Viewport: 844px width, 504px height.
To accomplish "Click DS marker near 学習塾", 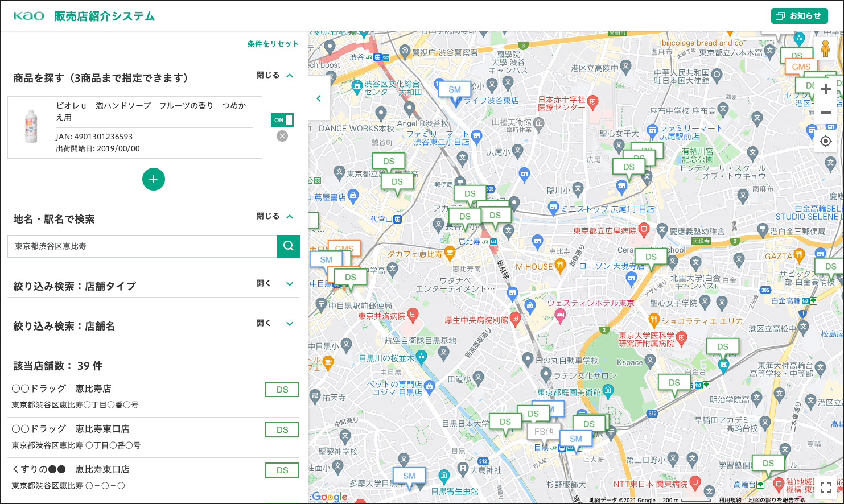I will [768, 464].
